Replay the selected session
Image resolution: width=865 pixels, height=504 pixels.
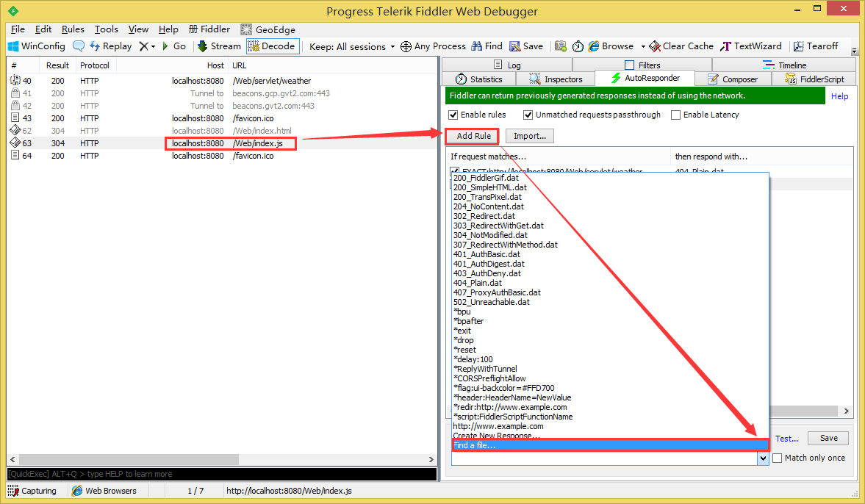pos(111,46)
